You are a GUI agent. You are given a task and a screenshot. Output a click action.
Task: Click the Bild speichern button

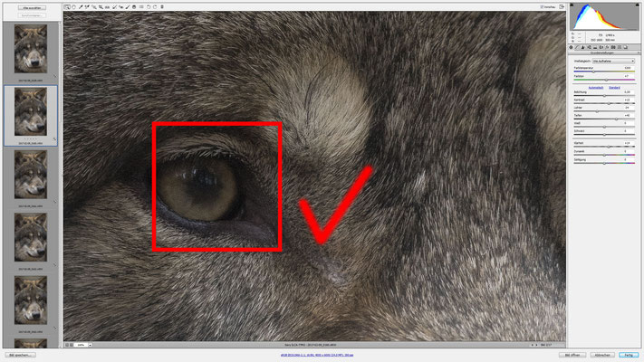click(21, 355)
